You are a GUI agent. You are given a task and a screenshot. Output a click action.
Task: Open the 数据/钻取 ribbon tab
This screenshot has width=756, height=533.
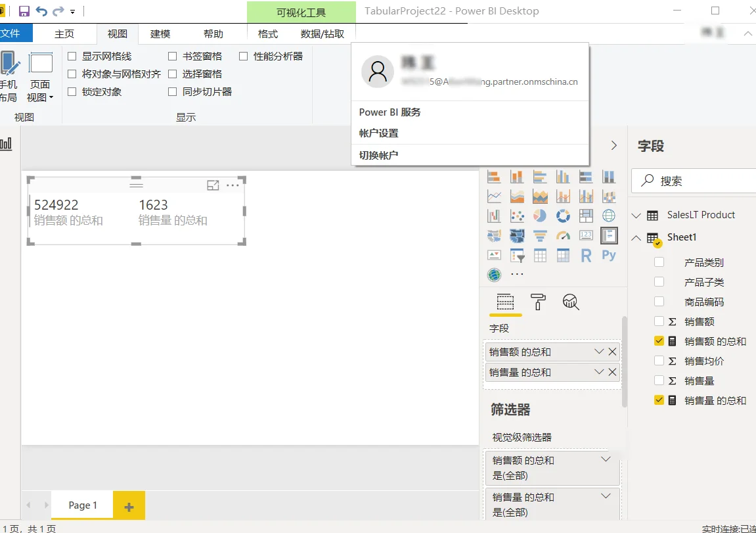[x=322, y=34]
